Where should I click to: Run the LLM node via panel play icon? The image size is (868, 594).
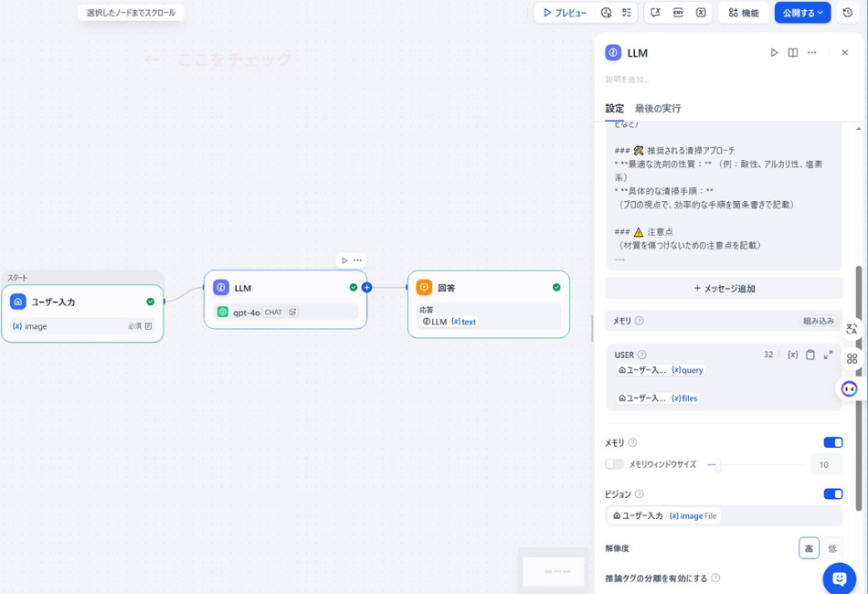(x=774, y=52)
